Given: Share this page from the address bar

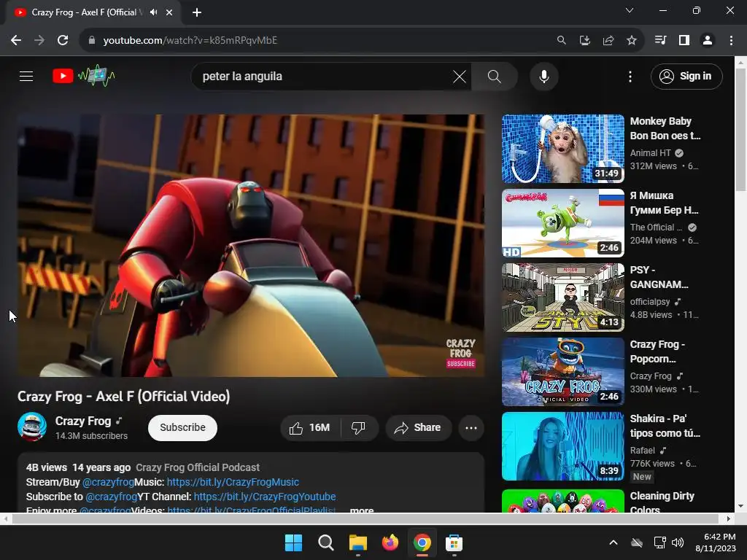Looking at the screenshot, I should 608,41.
